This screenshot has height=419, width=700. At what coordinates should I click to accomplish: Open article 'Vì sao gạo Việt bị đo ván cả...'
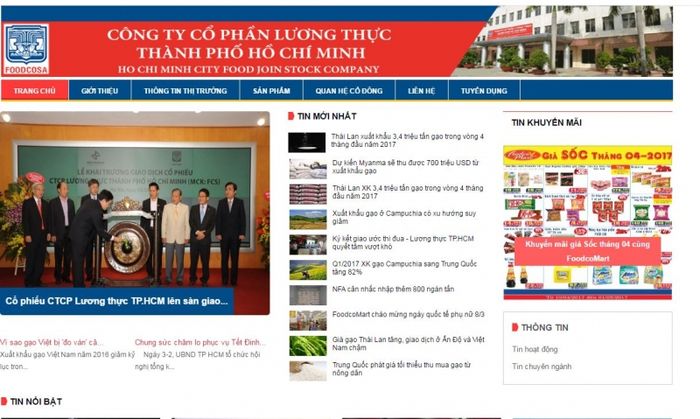click(51, 342)
